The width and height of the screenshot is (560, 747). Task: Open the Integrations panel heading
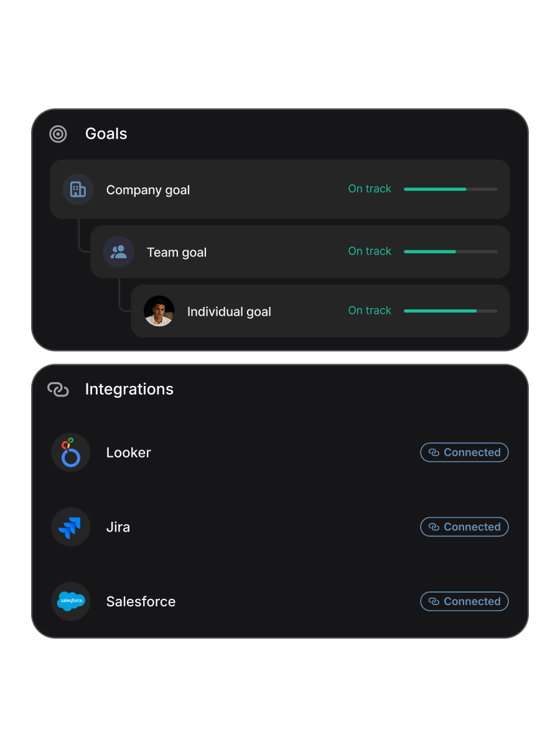click(129, 389)
